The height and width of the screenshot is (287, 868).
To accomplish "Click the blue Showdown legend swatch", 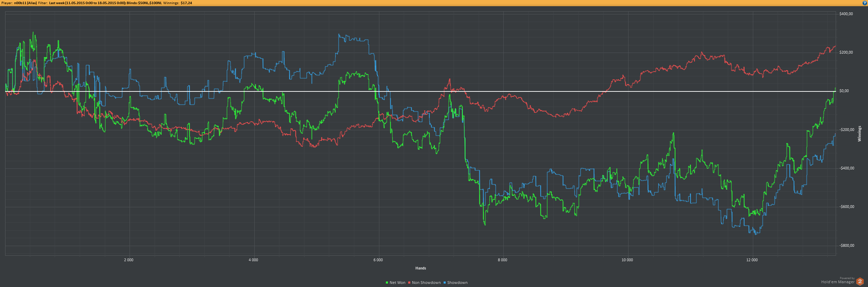I will click(445, 283).
